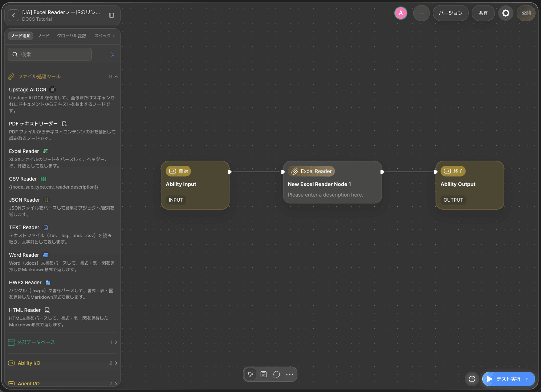Image resolution: width=541 pixels, height=392 pixels.
Task: Click the Excel Reader badge on canvas node
Action: [x=311, y=171]
